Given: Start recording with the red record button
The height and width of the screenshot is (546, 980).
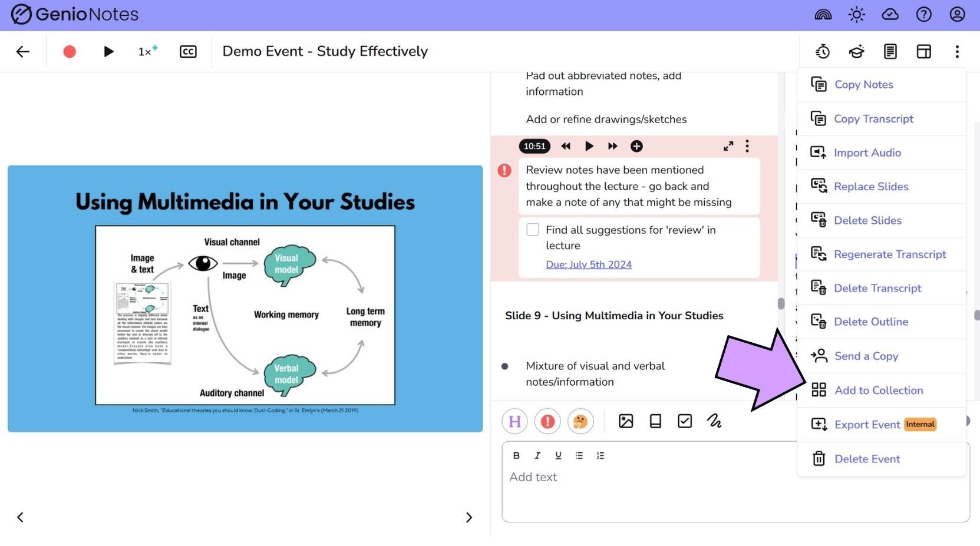Looking at the screenshot, I should [x=69, y=51].
